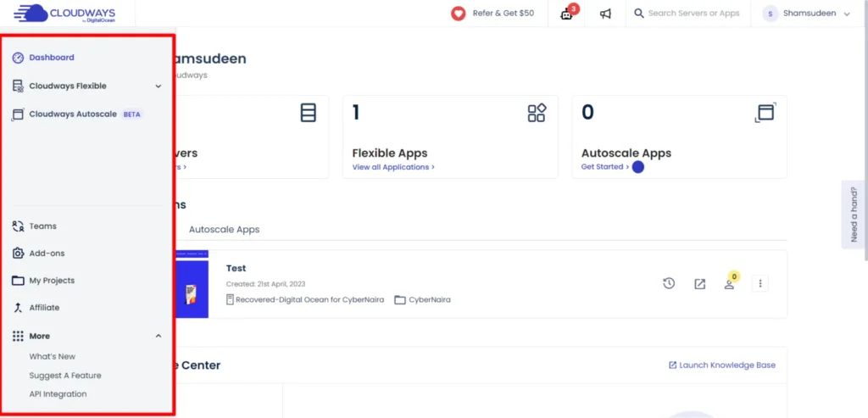Open the bot notifications icon
Screen dimensions: 868x418
tap(567, 14)
